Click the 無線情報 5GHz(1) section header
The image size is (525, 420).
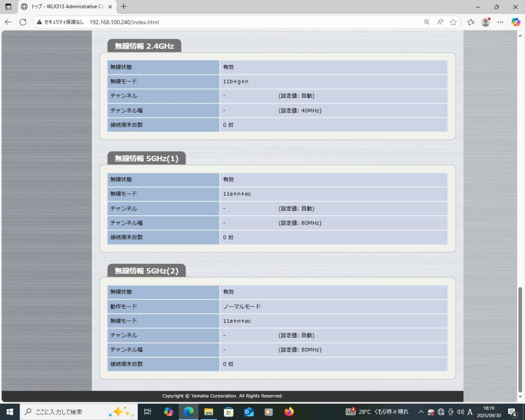pos(147,158)
